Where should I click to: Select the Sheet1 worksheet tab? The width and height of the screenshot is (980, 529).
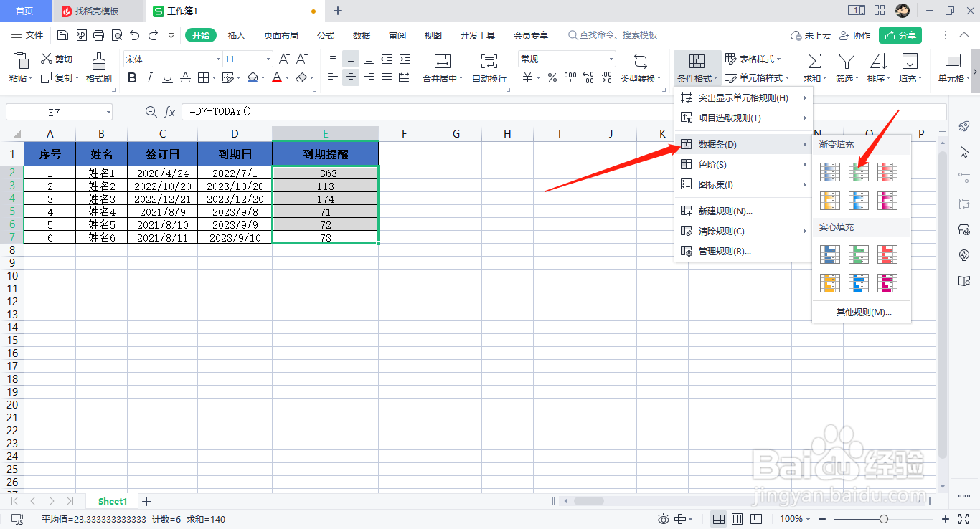pyautogui.click(x=113, y=501)
